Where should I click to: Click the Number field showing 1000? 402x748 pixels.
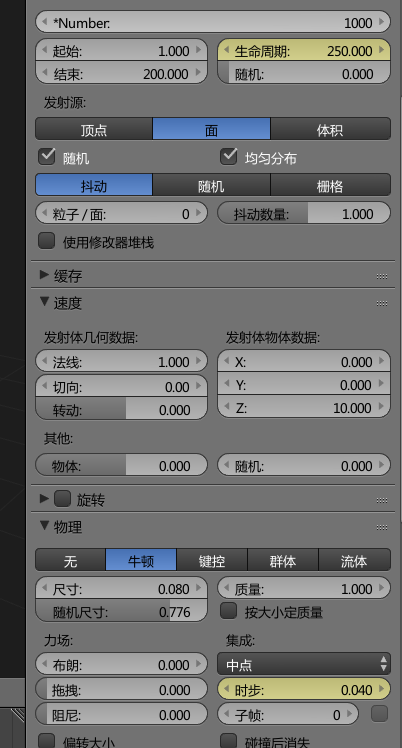pyautogui.click(x=213, y=22)
